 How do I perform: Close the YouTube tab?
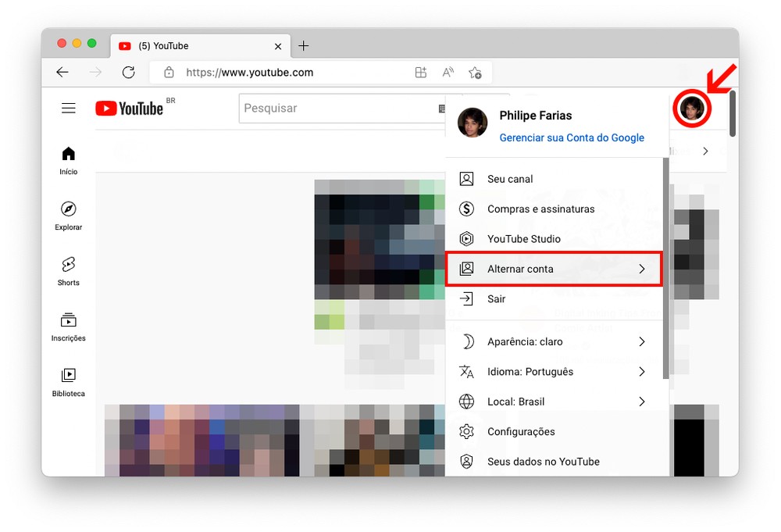point(278,46)
